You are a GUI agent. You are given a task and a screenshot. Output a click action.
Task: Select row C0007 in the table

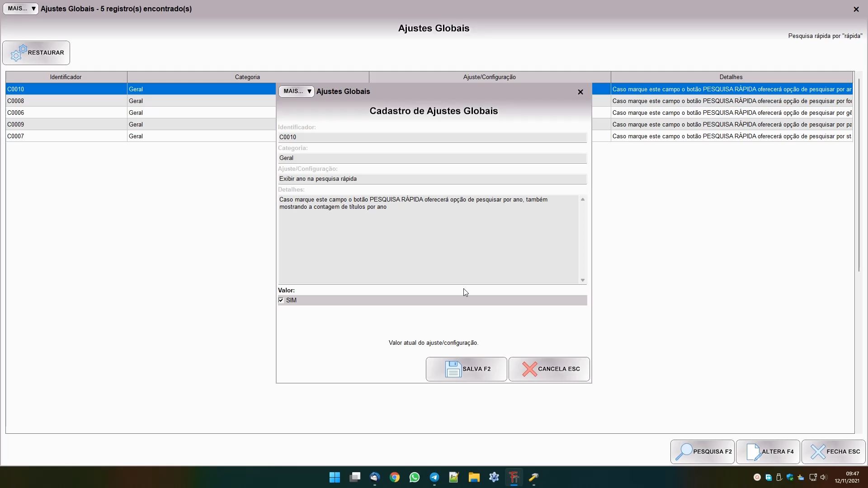click(66, 136)
